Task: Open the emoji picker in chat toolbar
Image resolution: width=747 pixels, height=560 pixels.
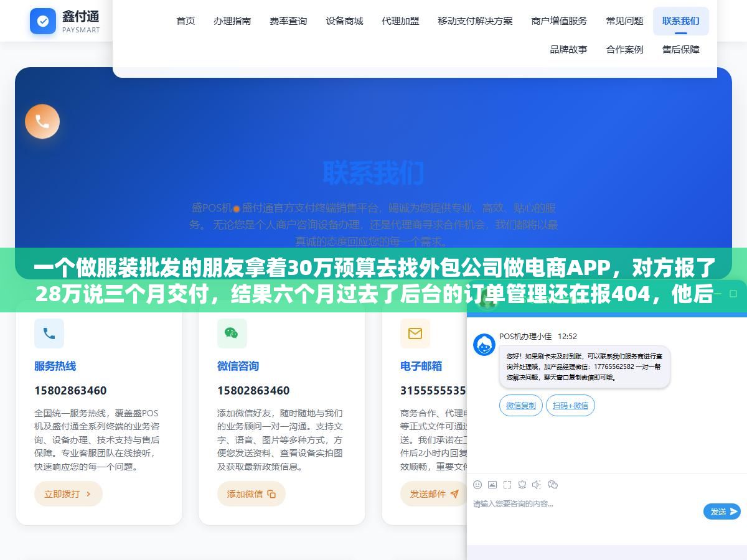Action: pyautogui.click(x=477, y=485)
